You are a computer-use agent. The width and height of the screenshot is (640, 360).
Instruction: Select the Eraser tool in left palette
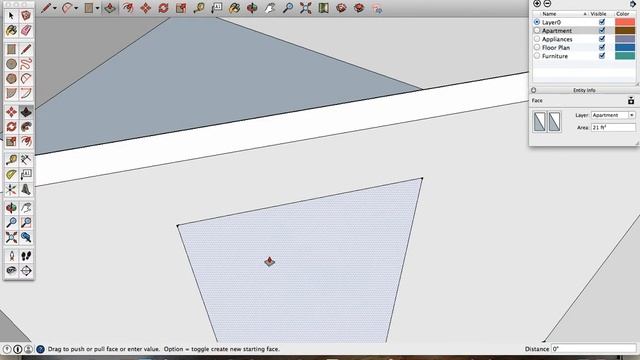pos(26,31)
